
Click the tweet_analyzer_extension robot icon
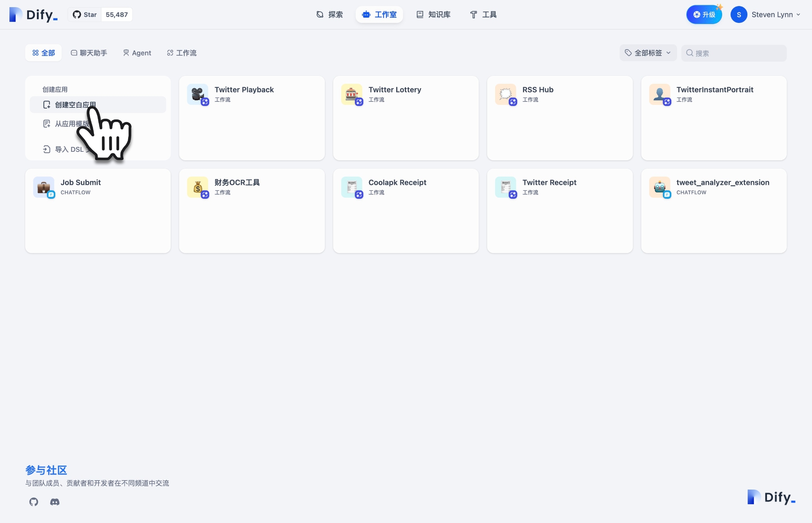tap(659, 187)
